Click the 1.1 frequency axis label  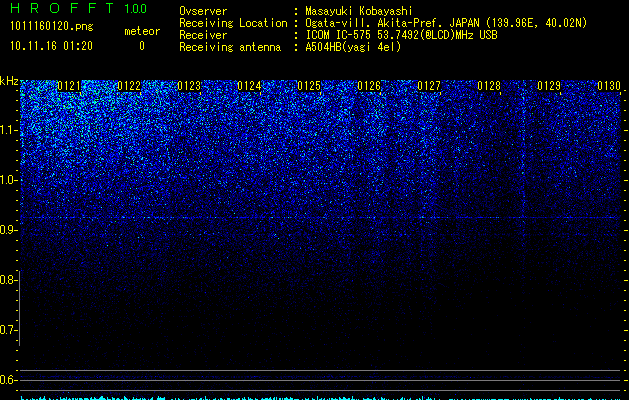click(x=9, y=130)
